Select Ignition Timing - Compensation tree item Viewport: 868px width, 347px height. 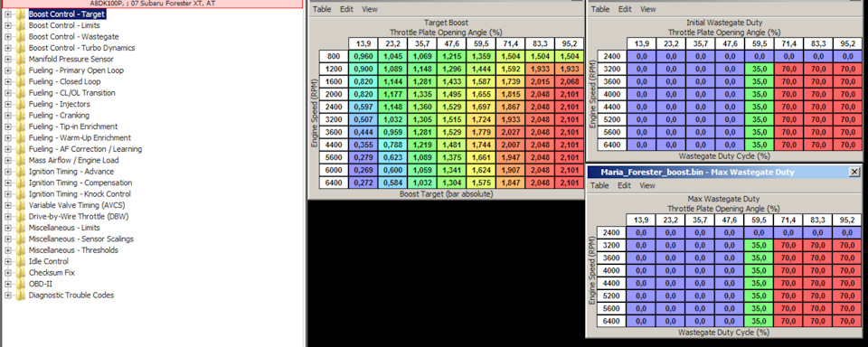pyautogui.click(x=80, y=183)
